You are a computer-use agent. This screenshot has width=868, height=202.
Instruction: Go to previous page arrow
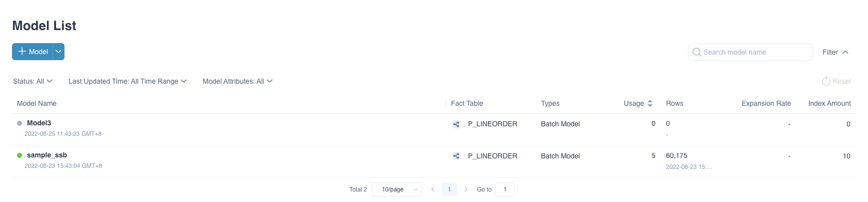[x=432, y=189]
